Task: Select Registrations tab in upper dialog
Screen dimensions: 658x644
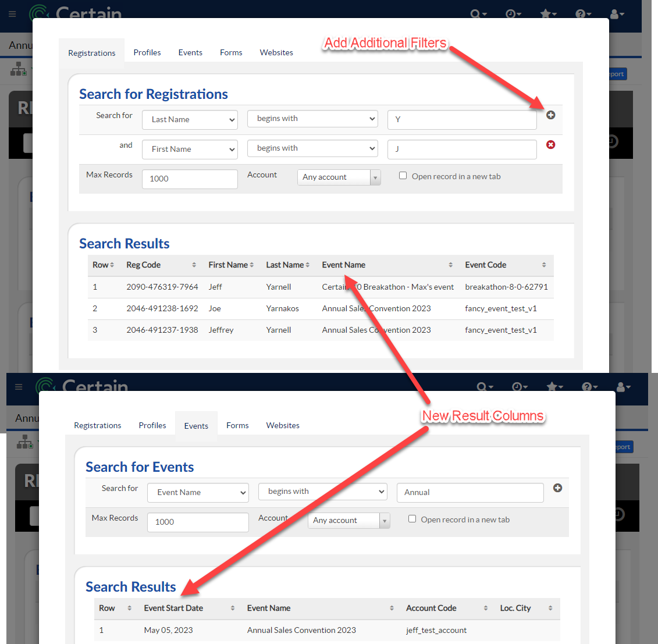Action: (x=91, y=54)
